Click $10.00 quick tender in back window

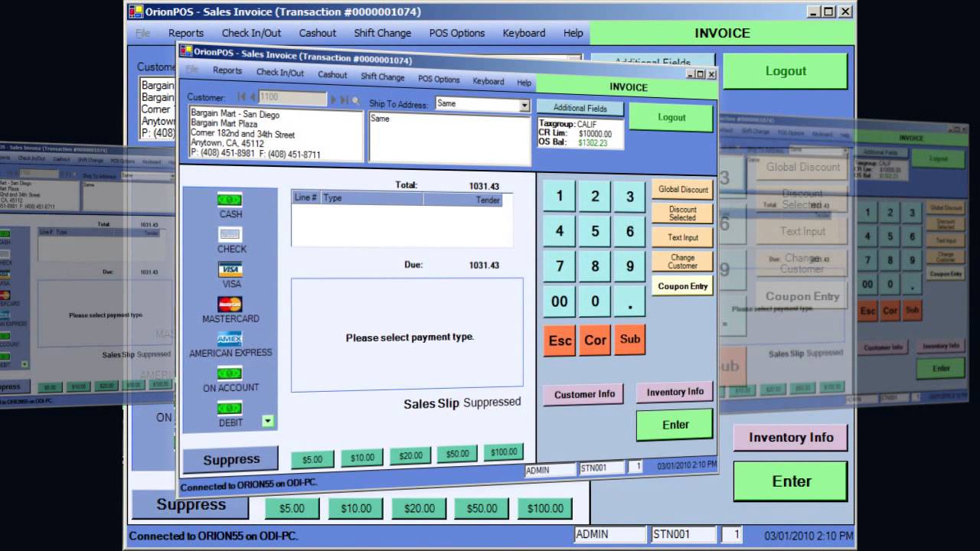coord(356,508)
